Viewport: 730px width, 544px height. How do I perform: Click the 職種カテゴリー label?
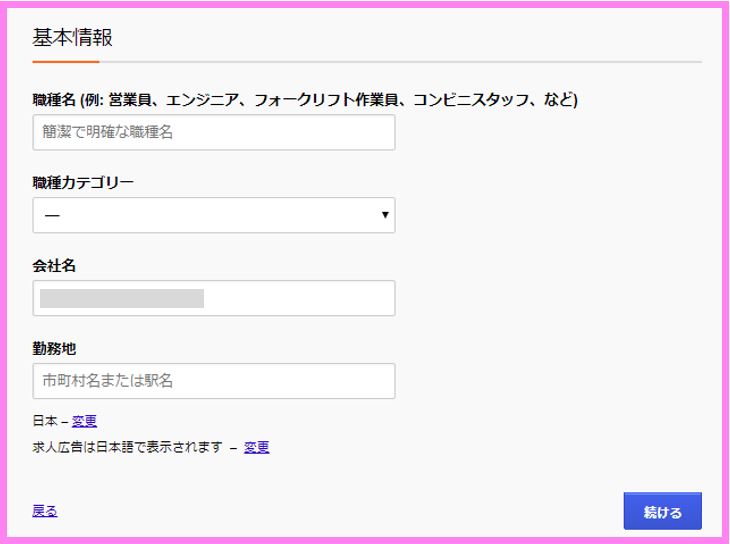point(83,182)
